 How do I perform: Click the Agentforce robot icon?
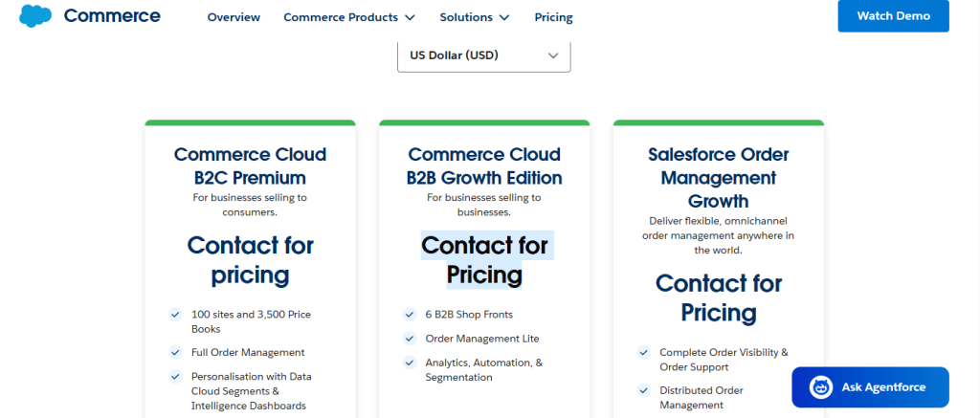820,387
